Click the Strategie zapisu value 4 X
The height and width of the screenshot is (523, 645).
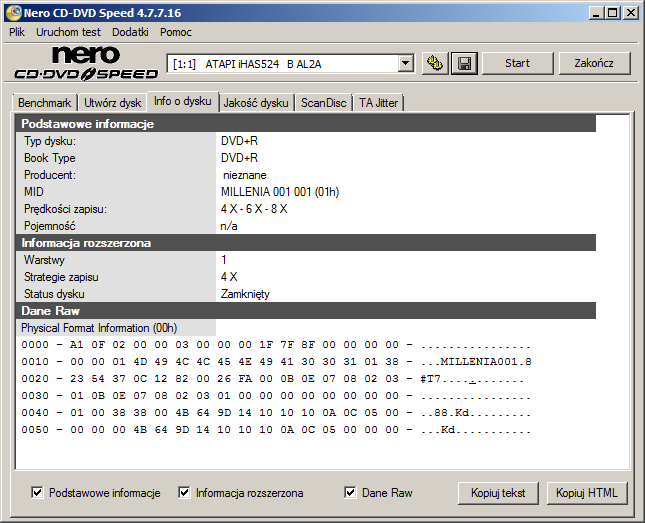click(x=229, y=277)
